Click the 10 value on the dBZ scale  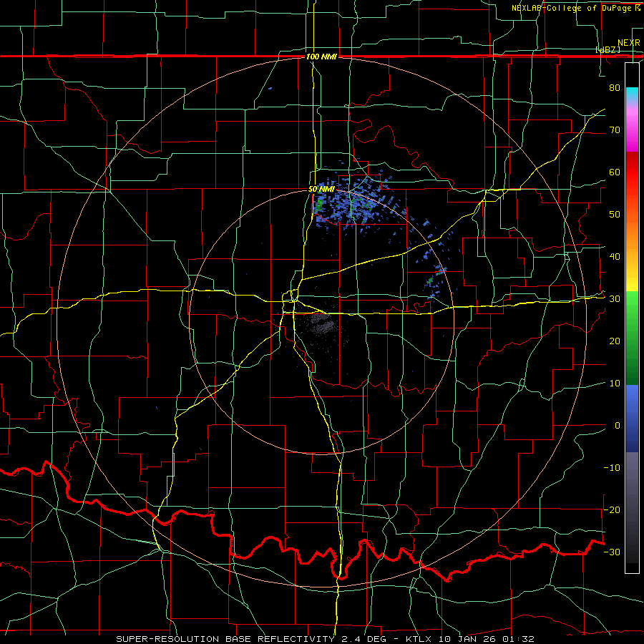(615, 384)
